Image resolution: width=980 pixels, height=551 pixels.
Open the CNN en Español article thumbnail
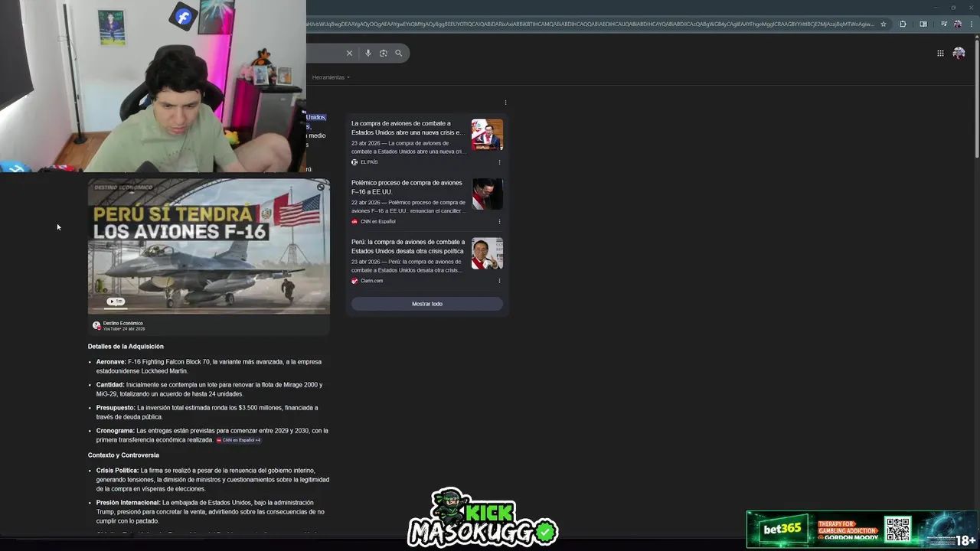coord(487,194)
